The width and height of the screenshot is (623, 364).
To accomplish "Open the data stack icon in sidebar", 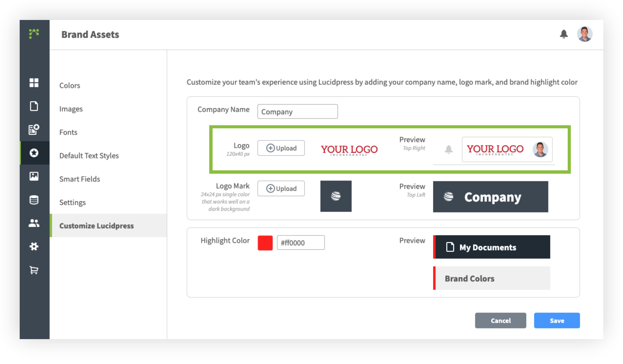I will coord(34,200).
